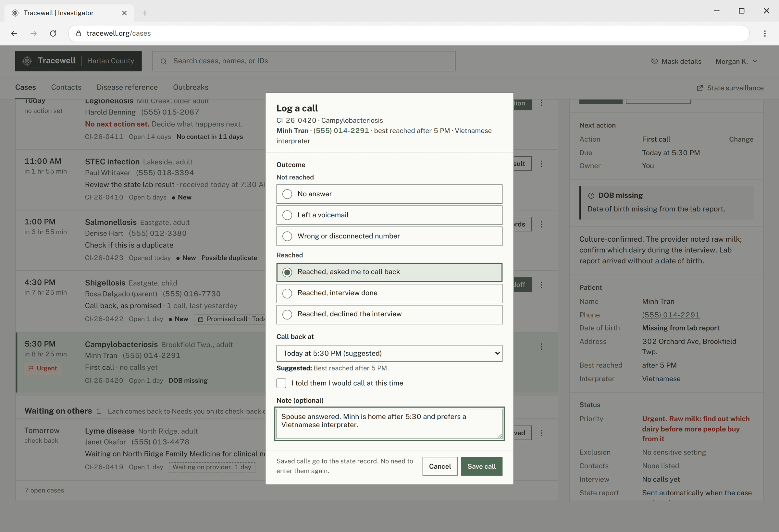Click the Note text area
Viewport: 779px width, 532px height.
tap(389, 424)
